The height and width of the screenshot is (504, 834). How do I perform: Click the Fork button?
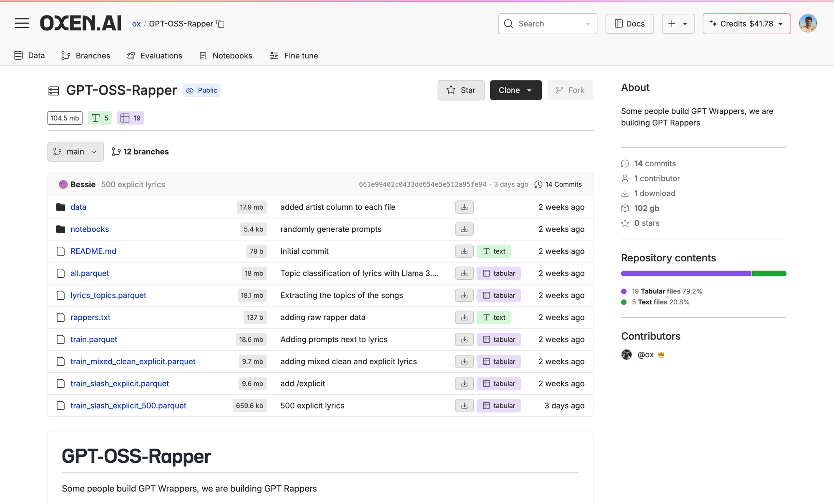[570, 90]
